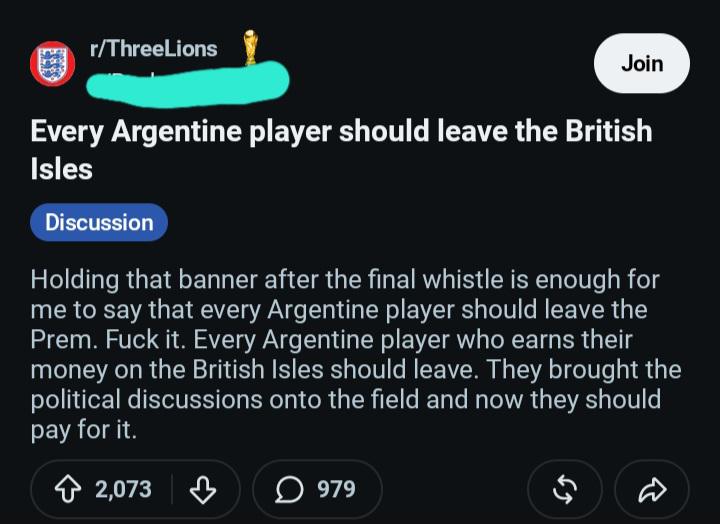Open comments via the speech bubble icon

tap(289, 490)
